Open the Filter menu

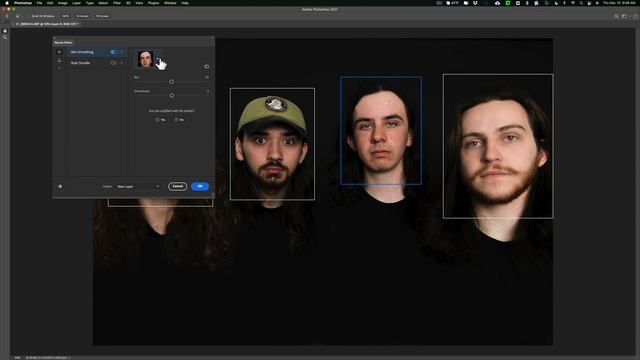[x=117, y=3]
